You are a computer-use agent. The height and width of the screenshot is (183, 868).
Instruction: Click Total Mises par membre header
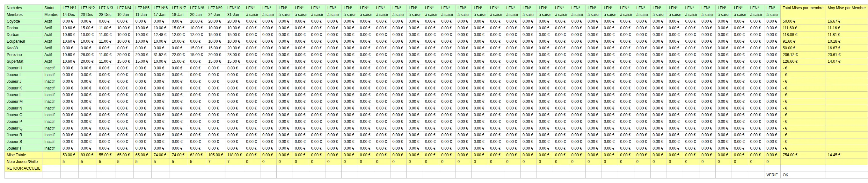pos(803,8)
